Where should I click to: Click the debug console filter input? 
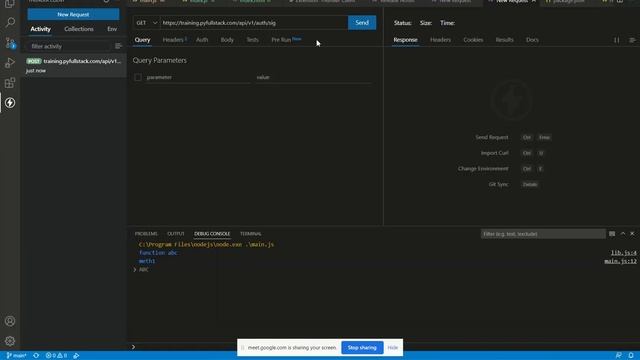(x=543, y=234)
